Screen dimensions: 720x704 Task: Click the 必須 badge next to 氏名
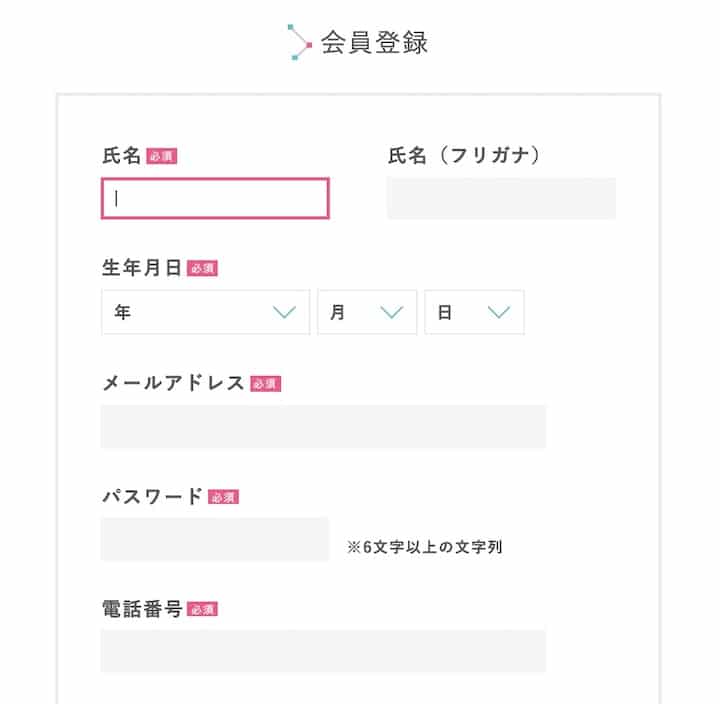162,156
